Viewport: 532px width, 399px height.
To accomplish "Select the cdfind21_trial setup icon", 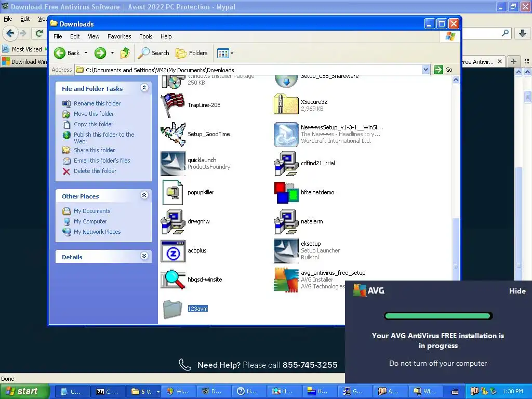I will pos(286,164).
